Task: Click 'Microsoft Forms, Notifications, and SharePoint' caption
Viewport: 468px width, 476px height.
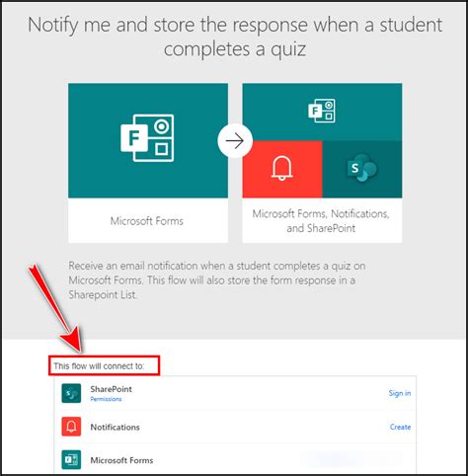Action: coord(321,221)
